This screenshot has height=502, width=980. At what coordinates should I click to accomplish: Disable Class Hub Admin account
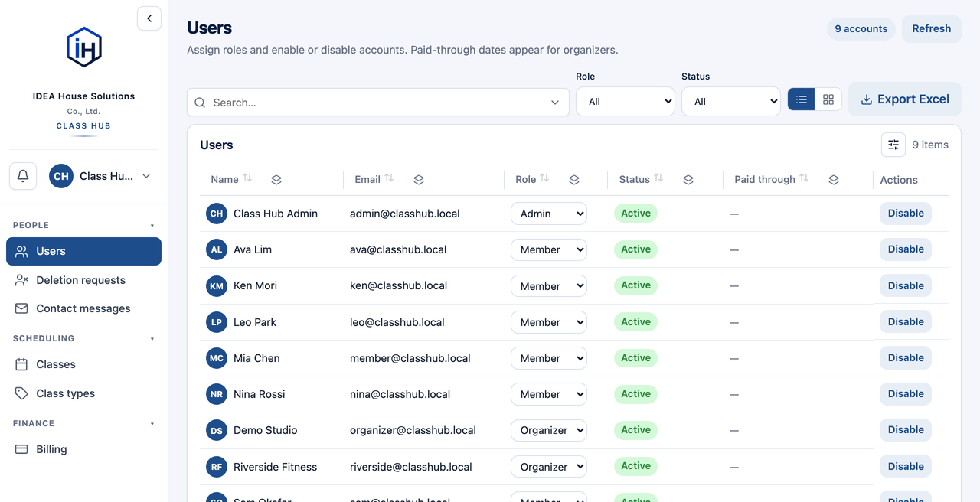click(x=906, y=214)
